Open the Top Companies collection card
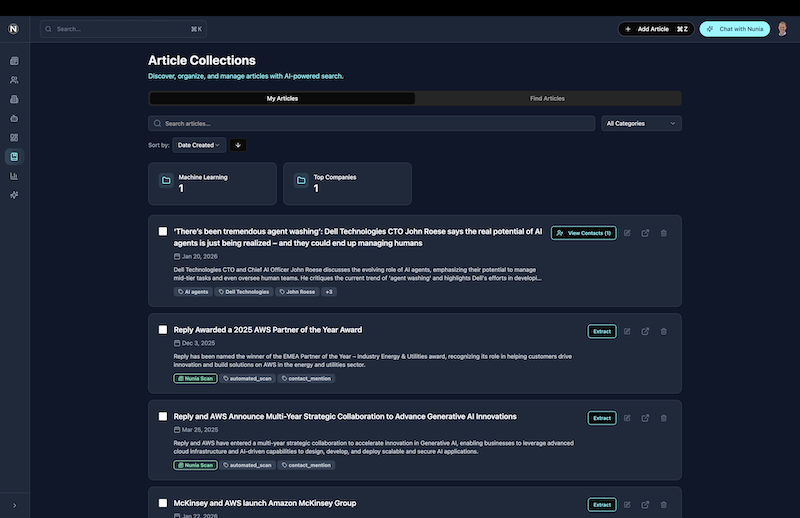 coord(347,184)
